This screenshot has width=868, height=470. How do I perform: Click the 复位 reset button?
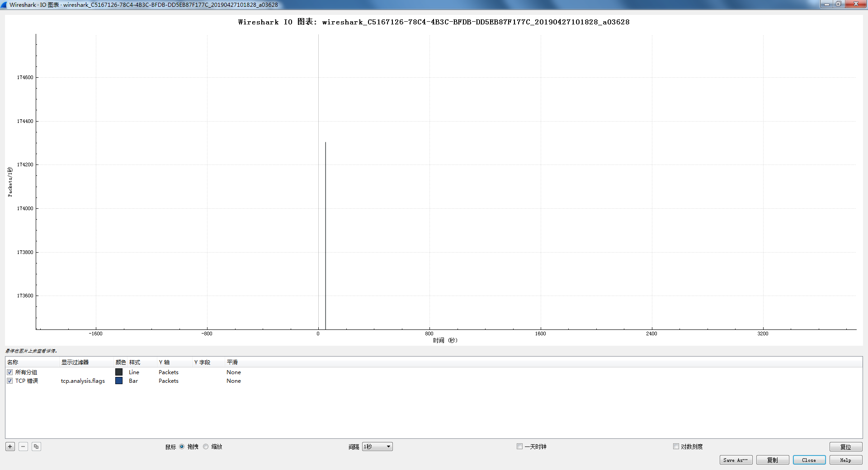coord(845,447)
